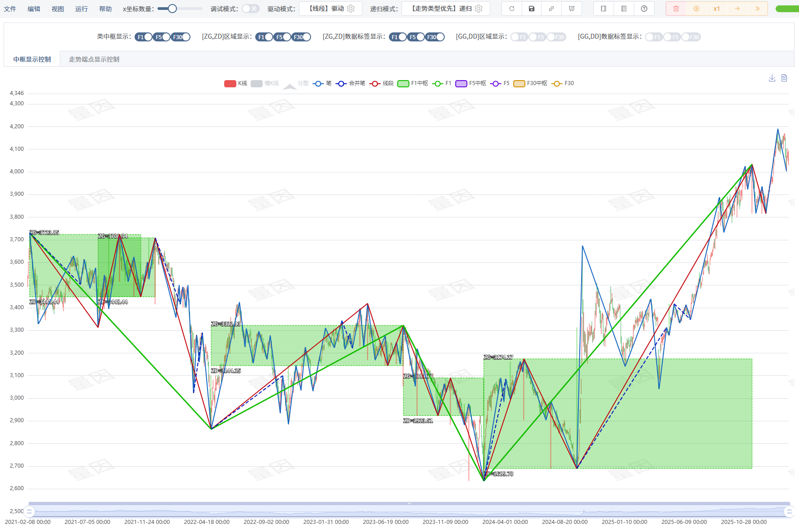Toggle the 调试模式 debug switch

[250, 9]
